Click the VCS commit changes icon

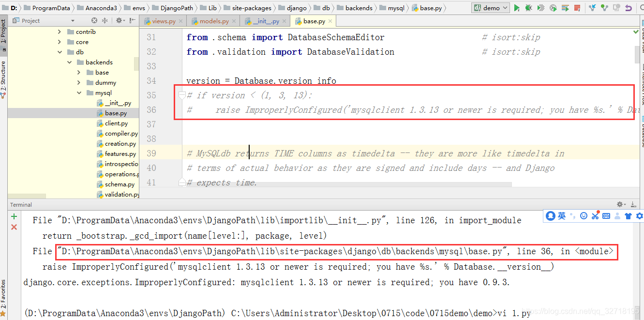click(604, 8)
